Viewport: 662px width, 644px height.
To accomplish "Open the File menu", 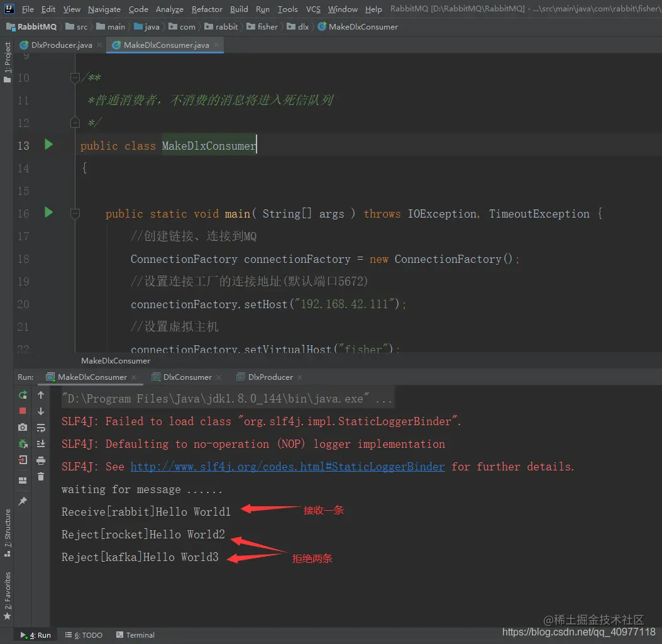I will point(28,9).
